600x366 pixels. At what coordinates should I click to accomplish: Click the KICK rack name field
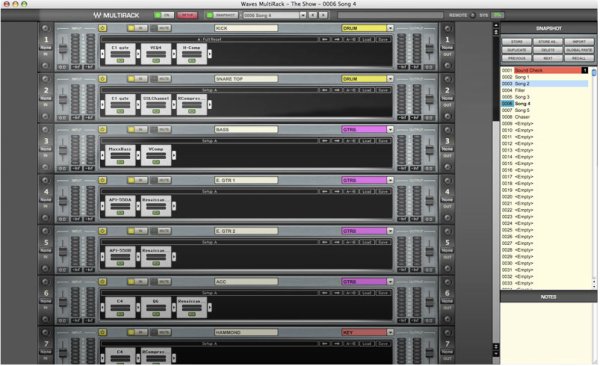coord(246,28)
